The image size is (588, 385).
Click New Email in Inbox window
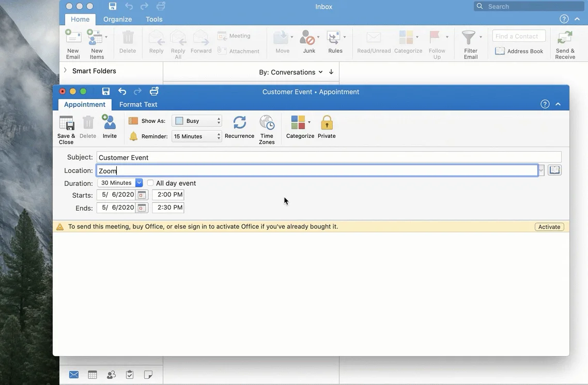73,44
